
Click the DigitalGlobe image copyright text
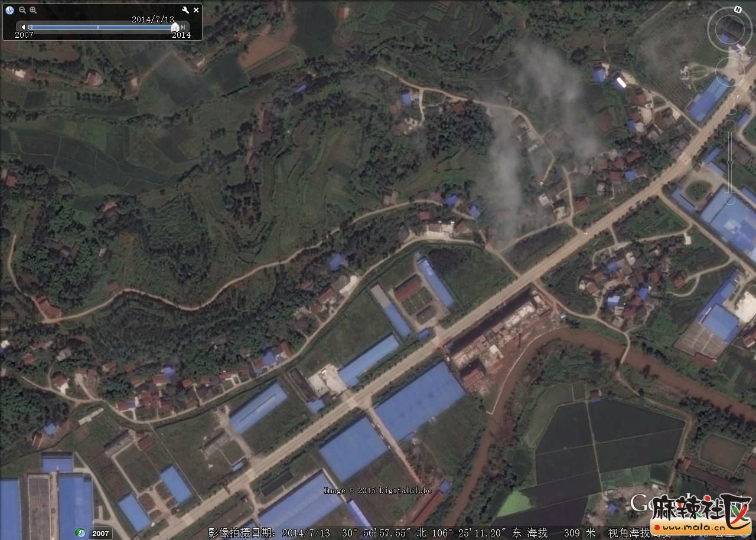(x=377, y=490)
